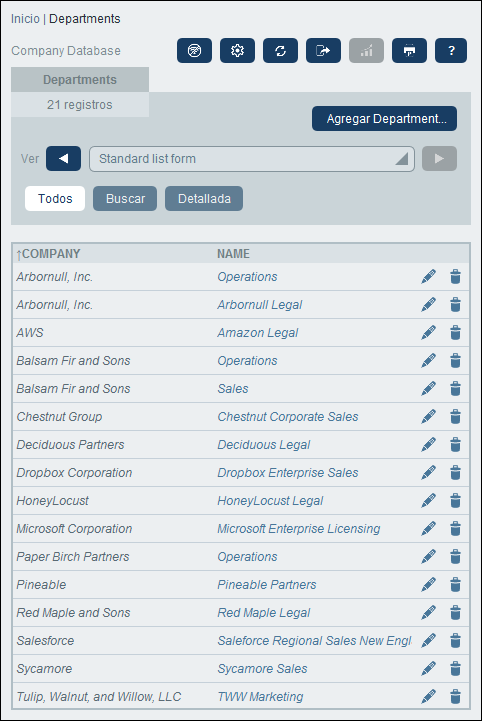Open the Standard list form dropdown
The height and width of the screenshot is (721, 482).
click(252, 159)
